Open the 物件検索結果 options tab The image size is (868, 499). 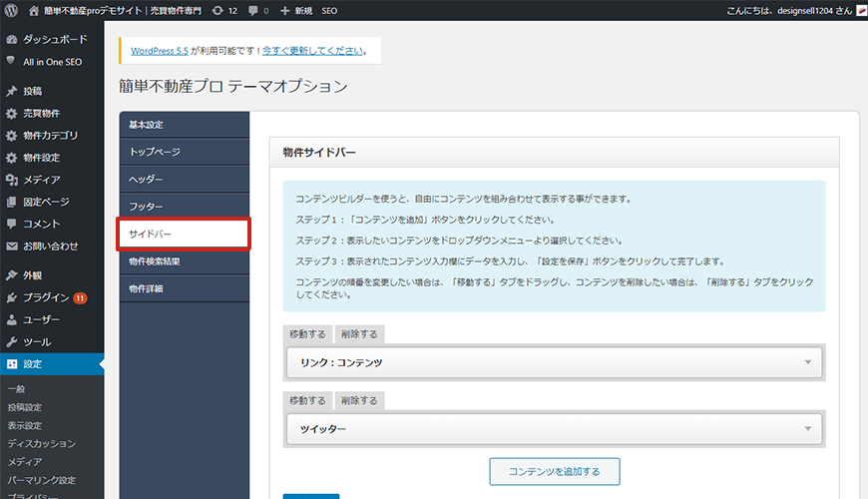click(184, 261)
